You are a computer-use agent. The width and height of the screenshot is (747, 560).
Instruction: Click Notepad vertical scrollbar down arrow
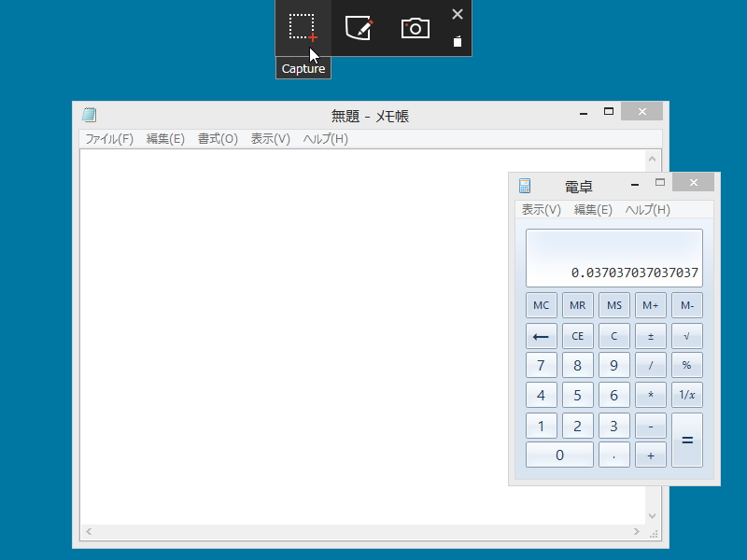click(x=652, y=516)
